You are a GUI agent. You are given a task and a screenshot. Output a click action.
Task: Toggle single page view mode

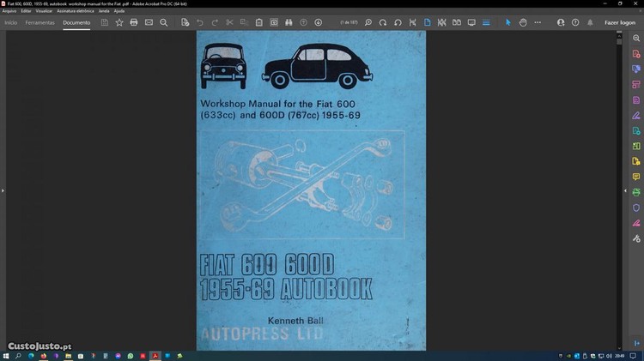[x=428, y=22]
